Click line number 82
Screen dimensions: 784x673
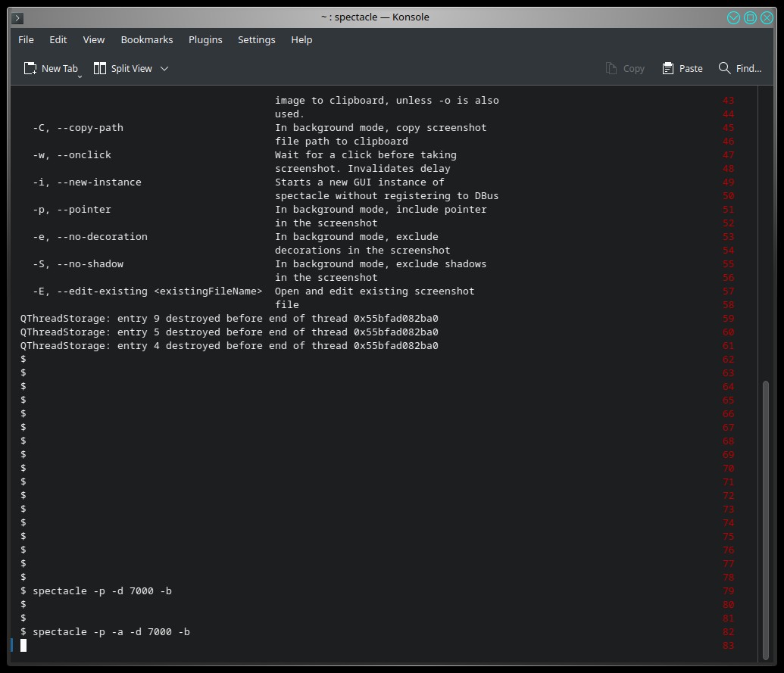point(728,632)
